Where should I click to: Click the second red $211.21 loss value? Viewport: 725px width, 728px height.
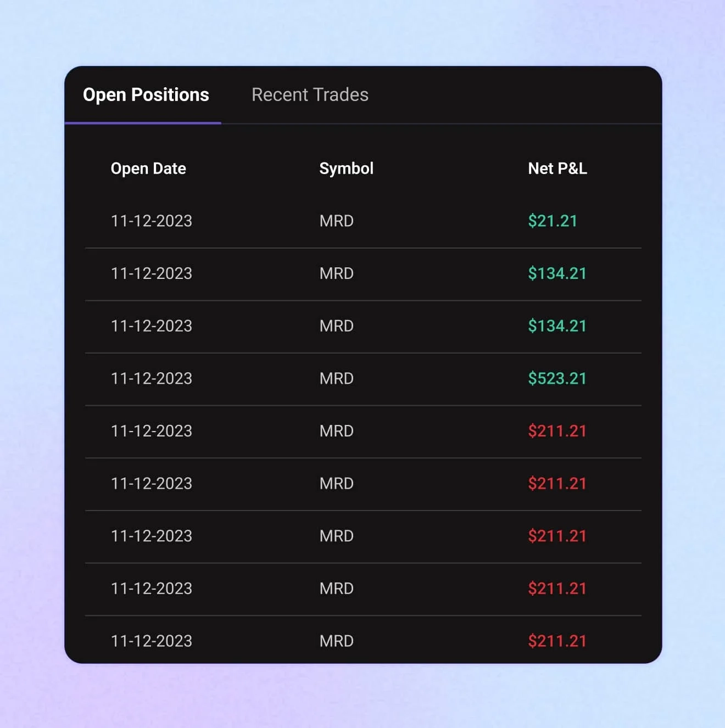[557, 484]
